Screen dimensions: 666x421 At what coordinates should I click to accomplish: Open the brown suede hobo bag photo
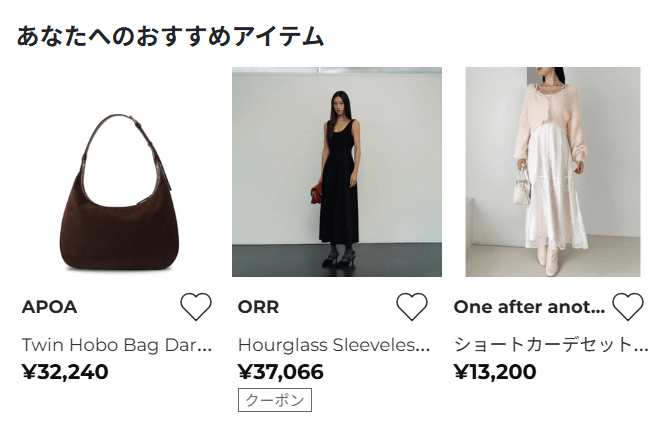[119, 172]
